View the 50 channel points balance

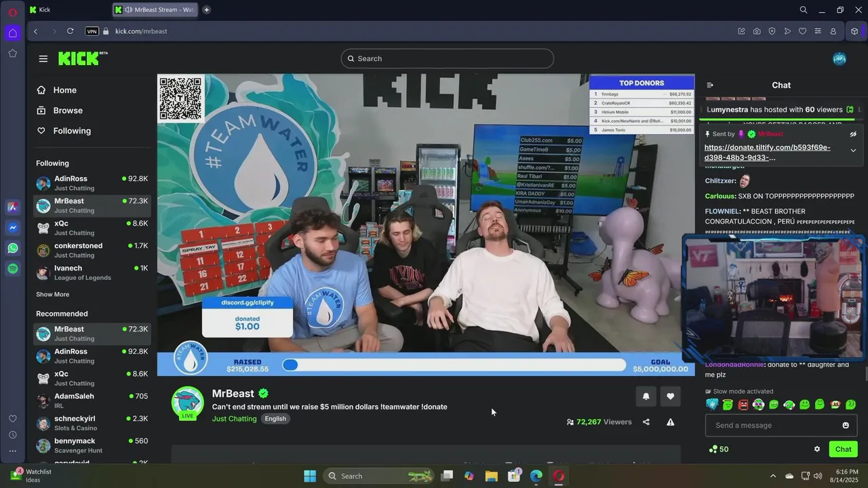tap(719, 449)
